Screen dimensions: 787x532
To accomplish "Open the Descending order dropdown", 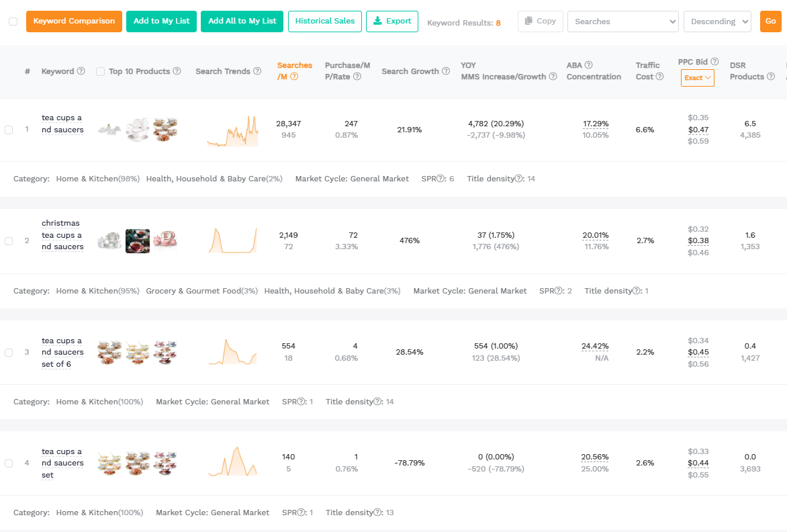I will 717,21.
